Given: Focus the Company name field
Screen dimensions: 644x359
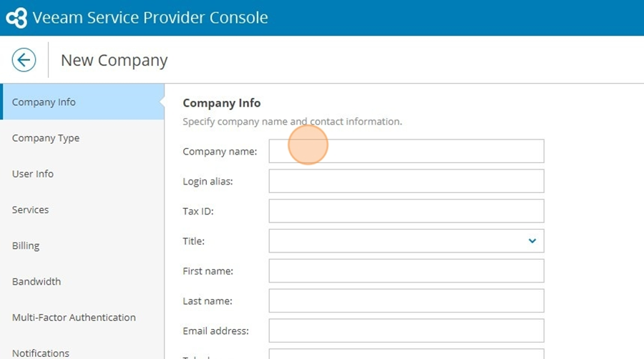Looking at the screenshot, I should point(406,151).
